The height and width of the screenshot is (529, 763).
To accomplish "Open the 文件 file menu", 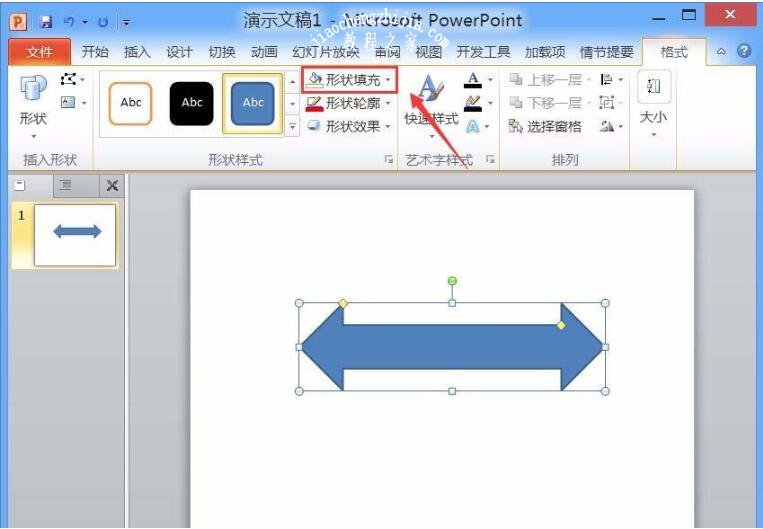I will click(39, 52).
